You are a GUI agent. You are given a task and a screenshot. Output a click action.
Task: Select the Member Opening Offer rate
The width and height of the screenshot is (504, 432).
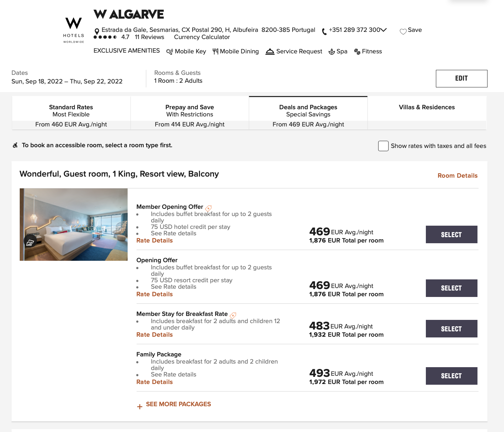(451, 235)
